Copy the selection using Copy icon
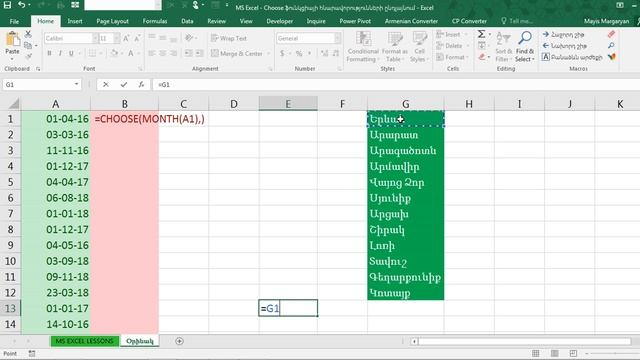Image resolution: width=640 pixels, height=360 pixels. coord(28,45)
